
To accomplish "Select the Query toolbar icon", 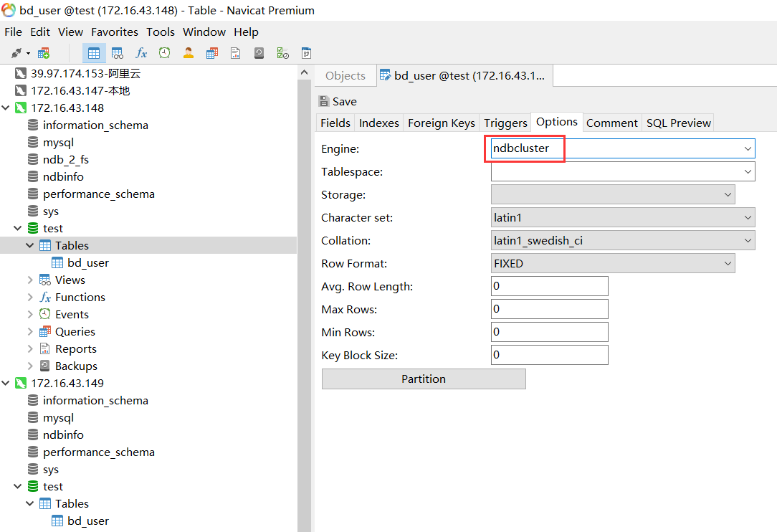I will (x=212, y=53).
